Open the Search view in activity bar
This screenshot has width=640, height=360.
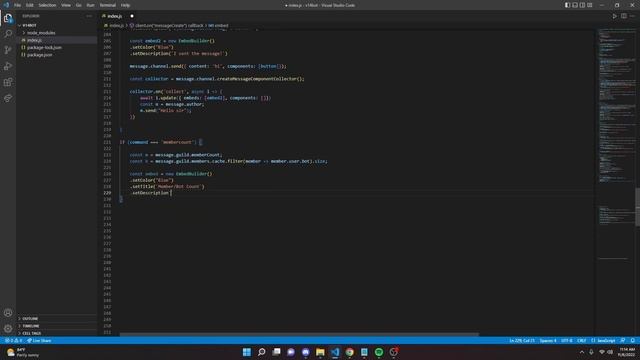coord(8,34)
